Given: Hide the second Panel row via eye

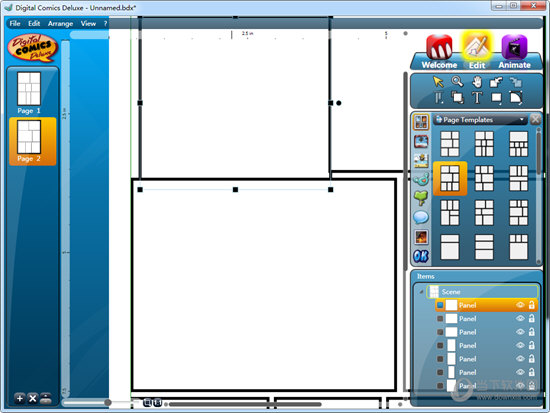Looking at the screenshot, I should (520, 318).
